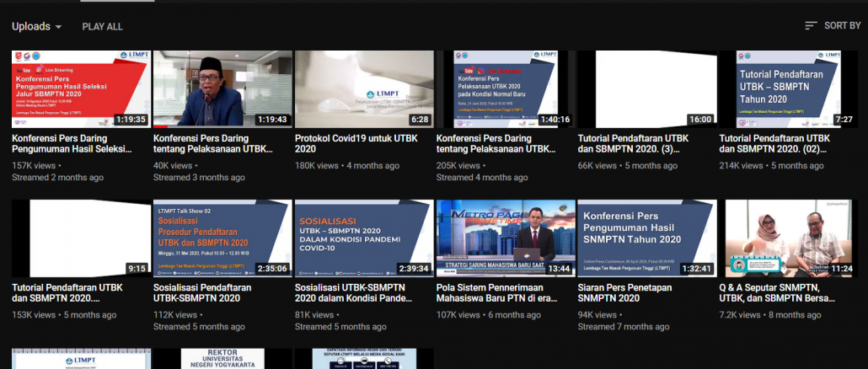Click the 11:24 duration badge
The width and height of the screenshot is (868, 369).
coord(841,269)
